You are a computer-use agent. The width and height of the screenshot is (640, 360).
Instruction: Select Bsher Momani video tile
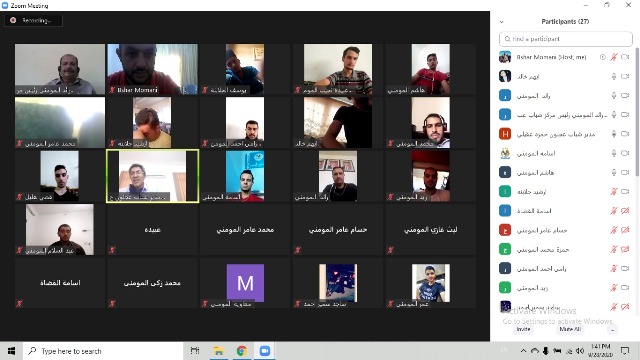(x=152, y=69)
